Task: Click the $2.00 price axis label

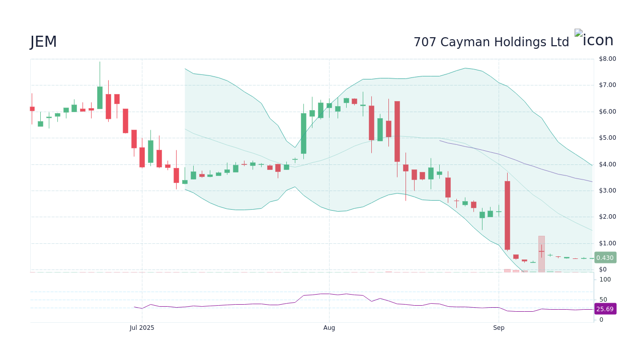Action: [607, 217]
